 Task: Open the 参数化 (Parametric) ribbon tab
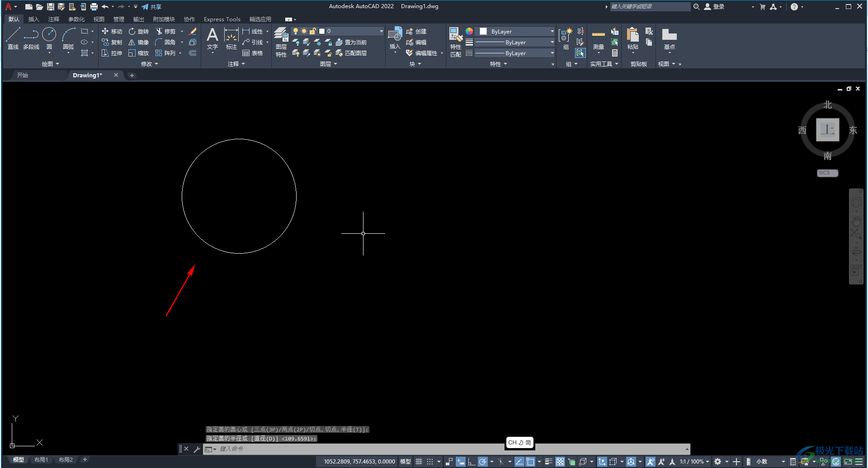[76, 19]
